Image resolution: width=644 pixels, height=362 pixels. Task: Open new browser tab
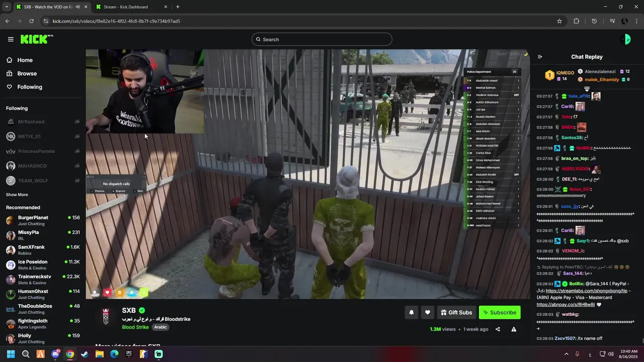click(178, 7)
